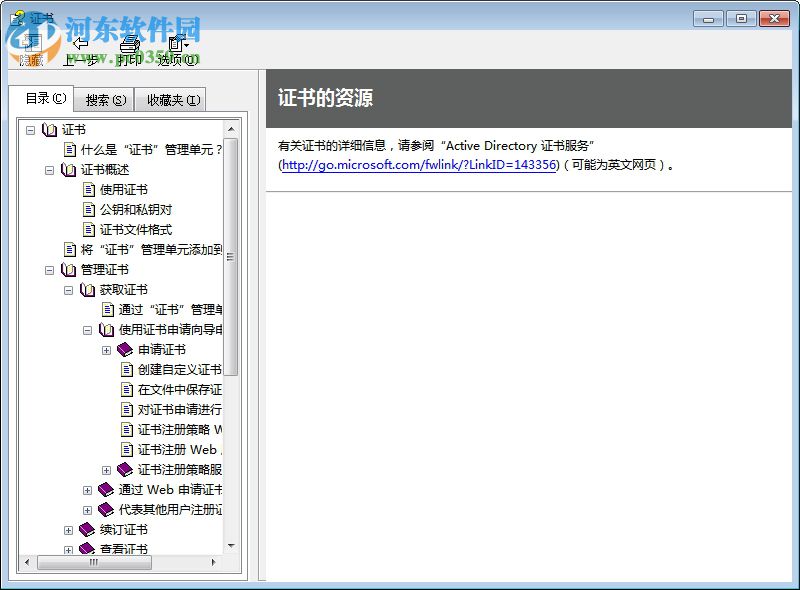Click the book icon beside 证书概述
Screen dimensions: 800x590
tap(66, 168)
